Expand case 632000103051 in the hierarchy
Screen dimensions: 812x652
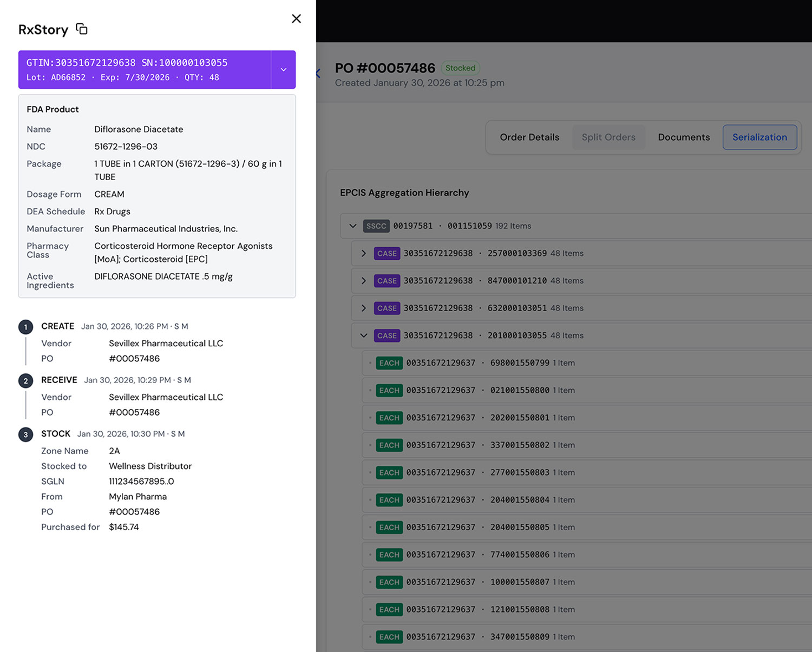pyautogui.click(x=363, y=308)
